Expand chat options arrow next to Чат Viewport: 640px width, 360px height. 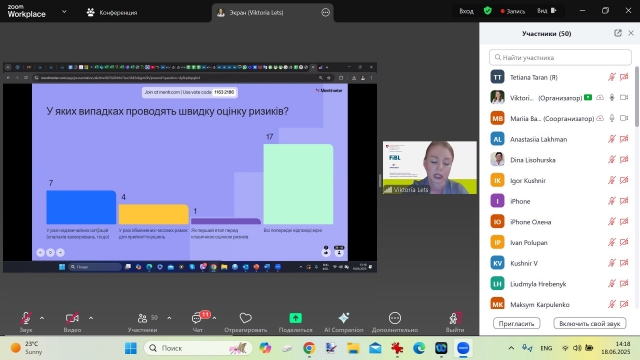tap(214, 318)
